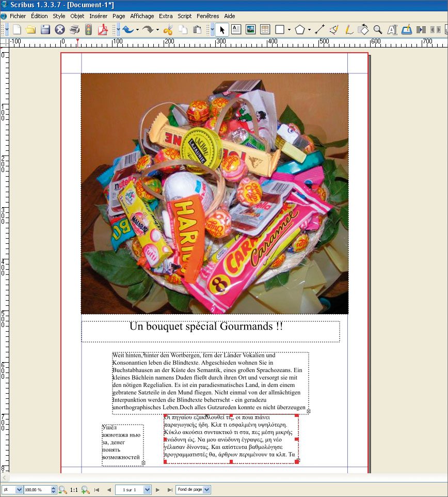
Task: Select the Insert Image Frame tool
Action: (x=250, y=29)
